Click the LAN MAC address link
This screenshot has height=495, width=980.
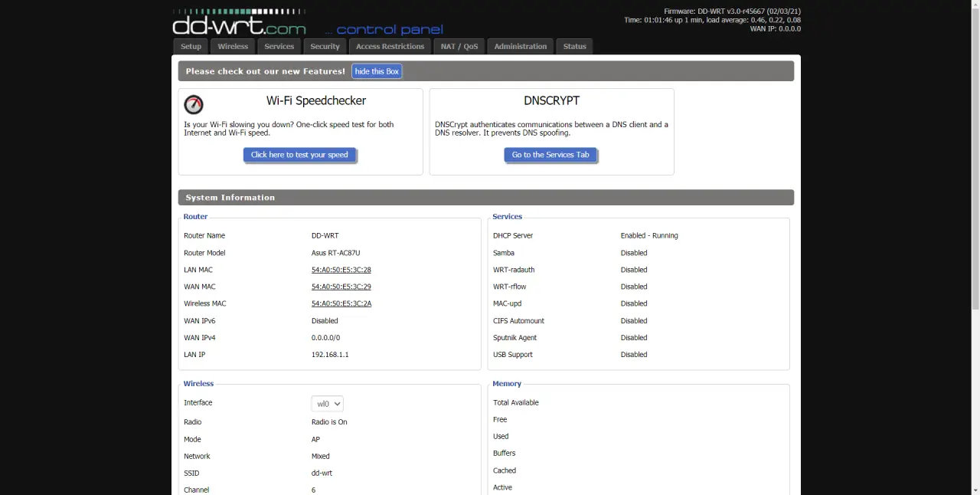tap(341, 270)
